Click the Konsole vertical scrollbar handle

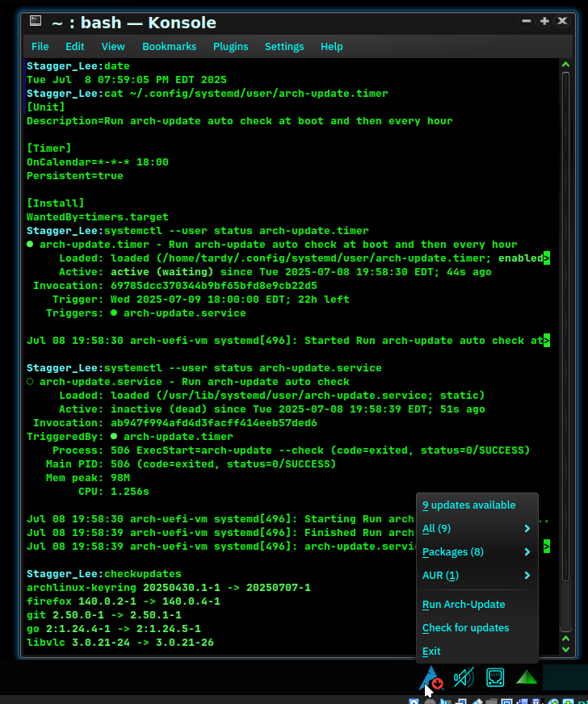pos(565,327)
